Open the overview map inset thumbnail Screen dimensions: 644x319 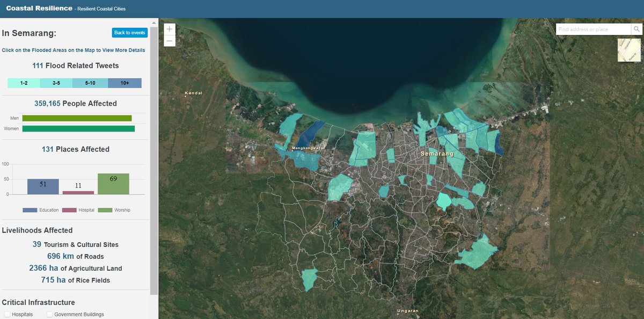click(628, 50)
